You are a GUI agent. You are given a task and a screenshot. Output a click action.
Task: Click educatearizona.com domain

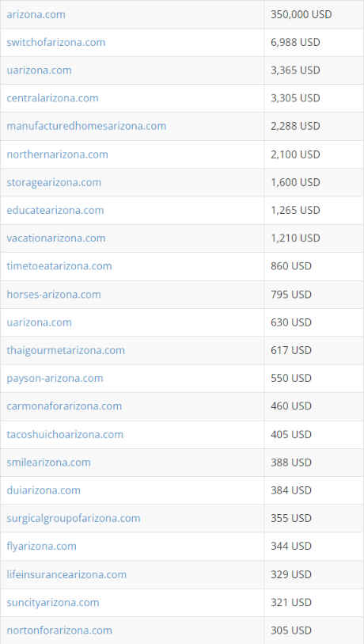click(x=55, y=210)
